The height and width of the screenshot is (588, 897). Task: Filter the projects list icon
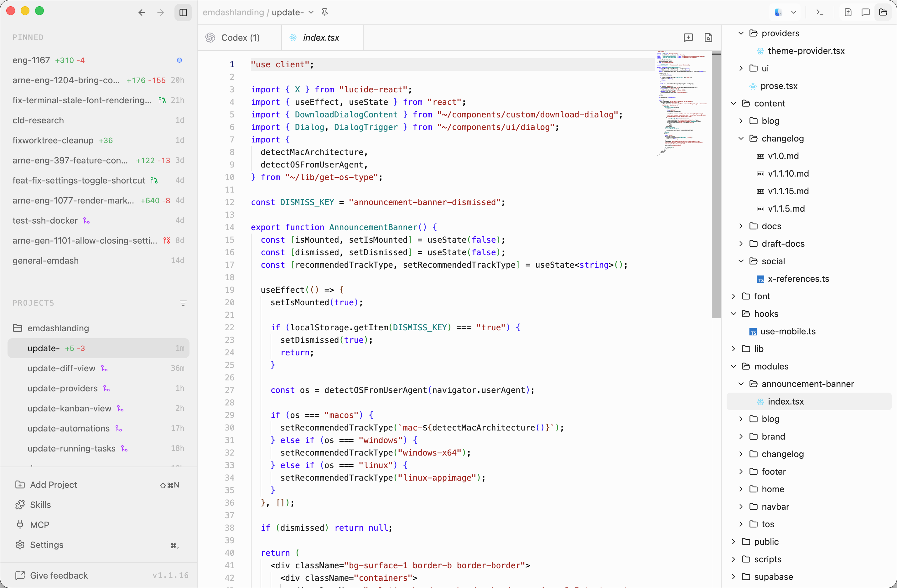pyautogui.click(x=183, y=303)
